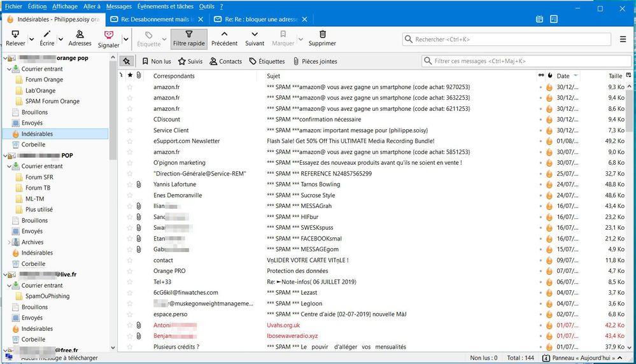Open the calendar tab icon
Viewport: 636px width, 364px height.
(539, 19)
